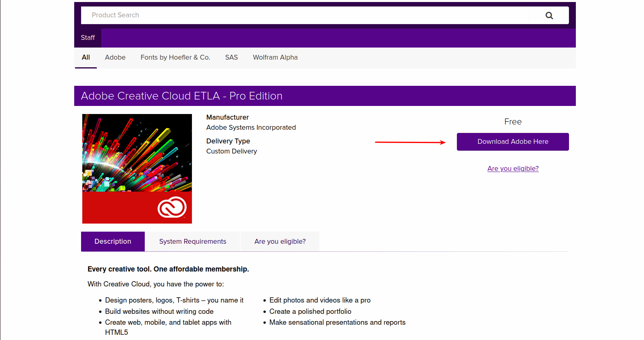Open Fonts by Hoefler & Co. category
This screenshot has width=644, height=340.
[175, 58]
